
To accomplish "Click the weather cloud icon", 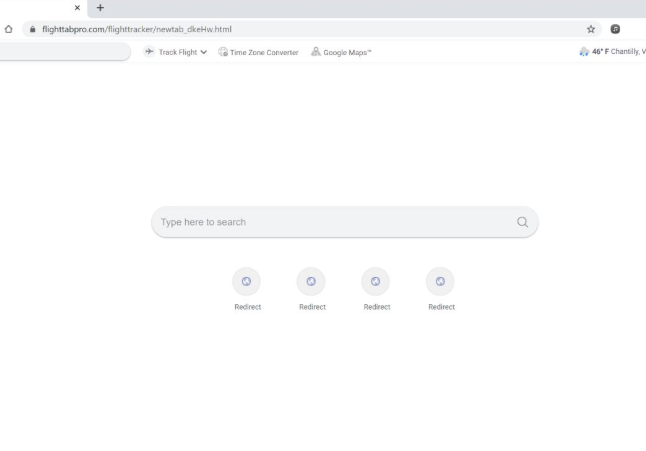I will click(584, 51).
